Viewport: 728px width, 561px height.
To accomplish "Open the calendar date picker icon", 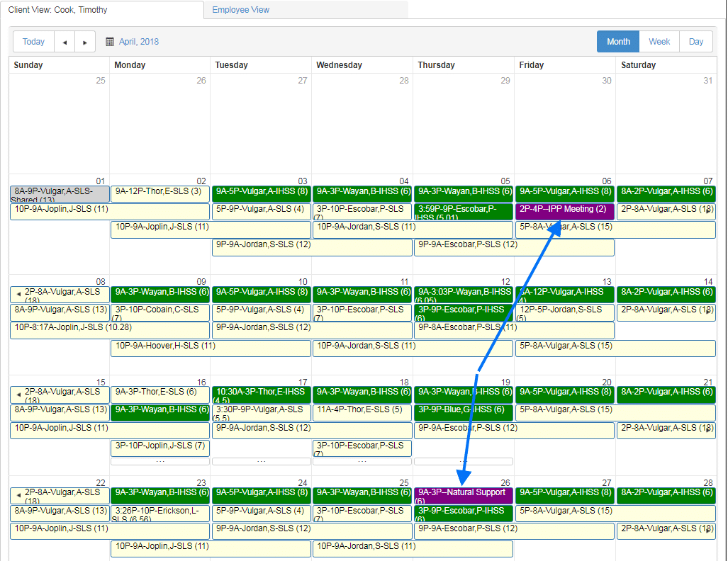I will [110, 42].
